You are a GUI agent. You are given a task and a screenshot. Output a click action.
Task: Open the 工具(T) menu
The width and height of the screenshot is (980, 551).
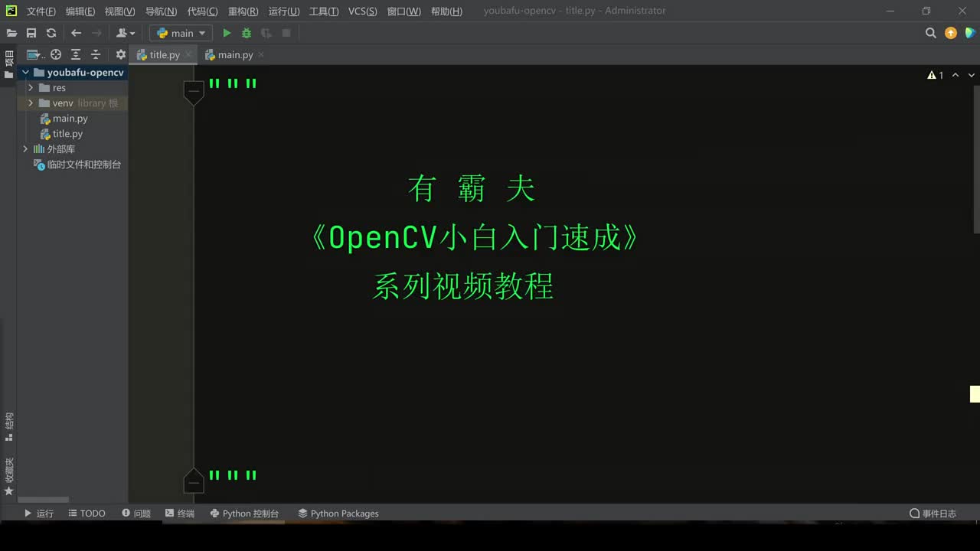(x=324, y=11)
